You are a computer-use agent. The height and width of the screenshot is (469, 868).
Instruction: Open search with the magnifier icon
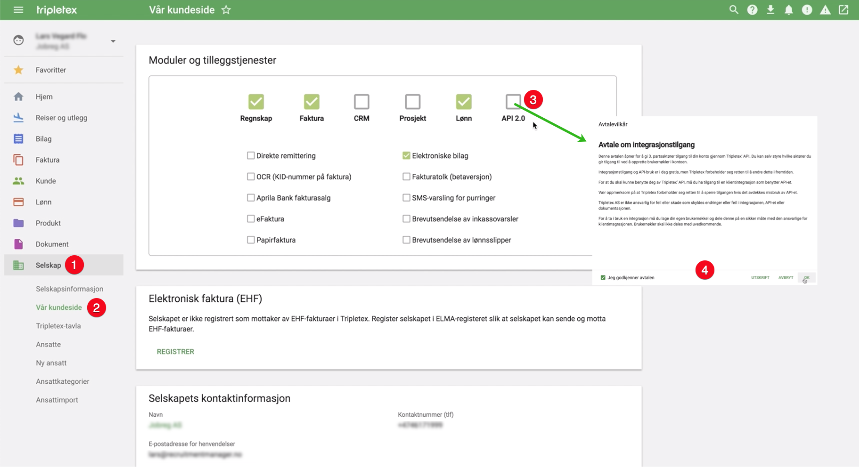734,10
